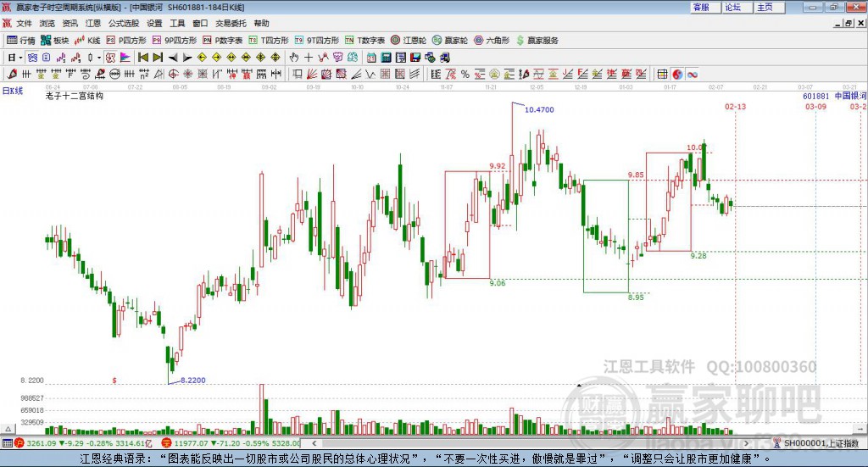
Task: Select the percent % tool icon
Action: click(x=465, y=74)
